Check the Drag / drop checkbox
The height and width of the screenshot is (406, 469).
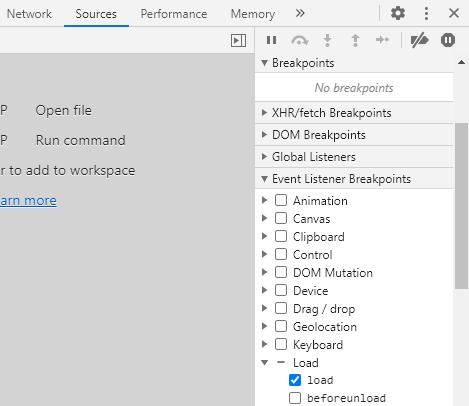pos(281,308)
